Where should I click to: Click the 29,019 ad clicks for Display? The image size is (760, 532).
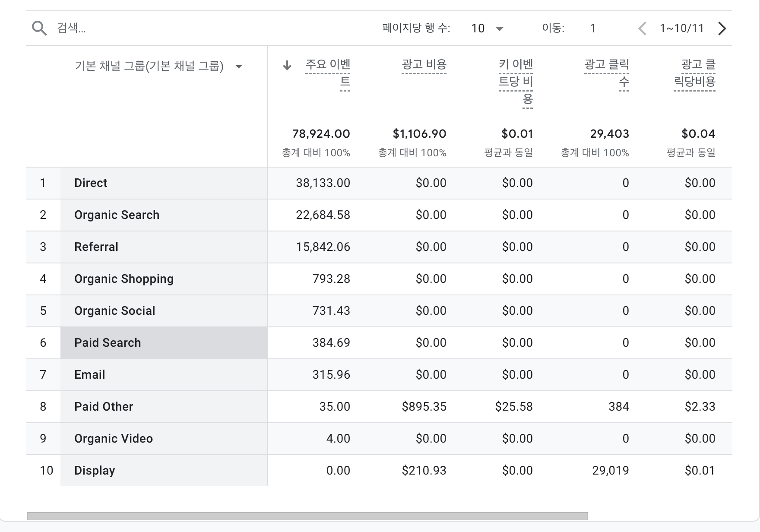pos(611,471)
